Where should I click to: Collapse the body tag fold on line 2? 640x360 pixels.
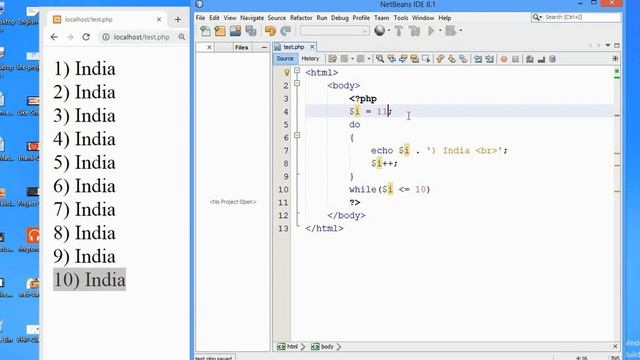[x=297, y=83]
